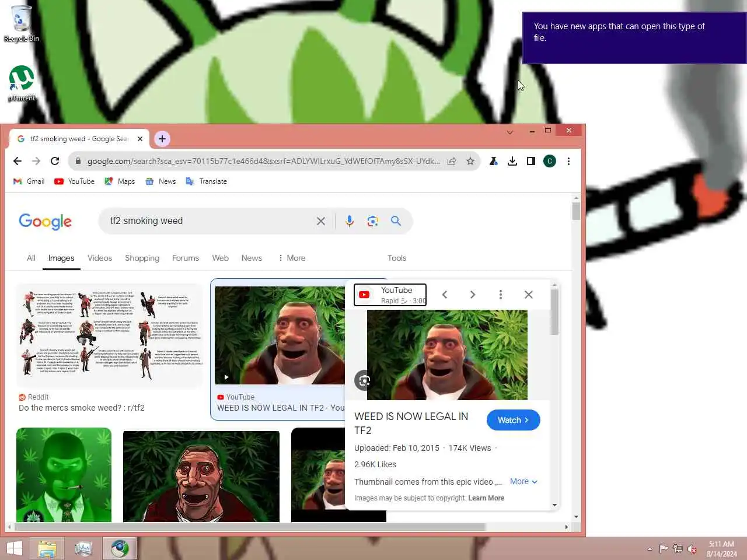The image size is (747, 560).
Task: Show next image in preview panel
Action: (473, 295)
